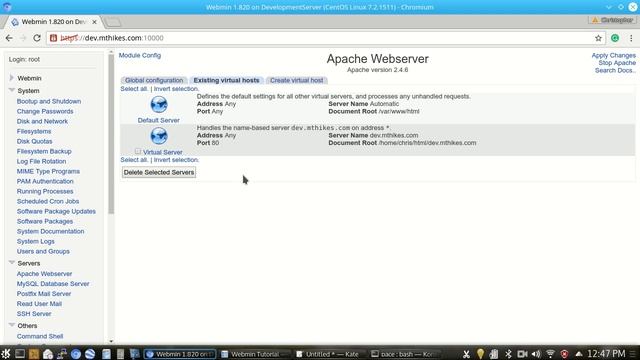Open Scheduled Cron Jobs page
The width and height of the screenshot is (640, 360).
48,201
